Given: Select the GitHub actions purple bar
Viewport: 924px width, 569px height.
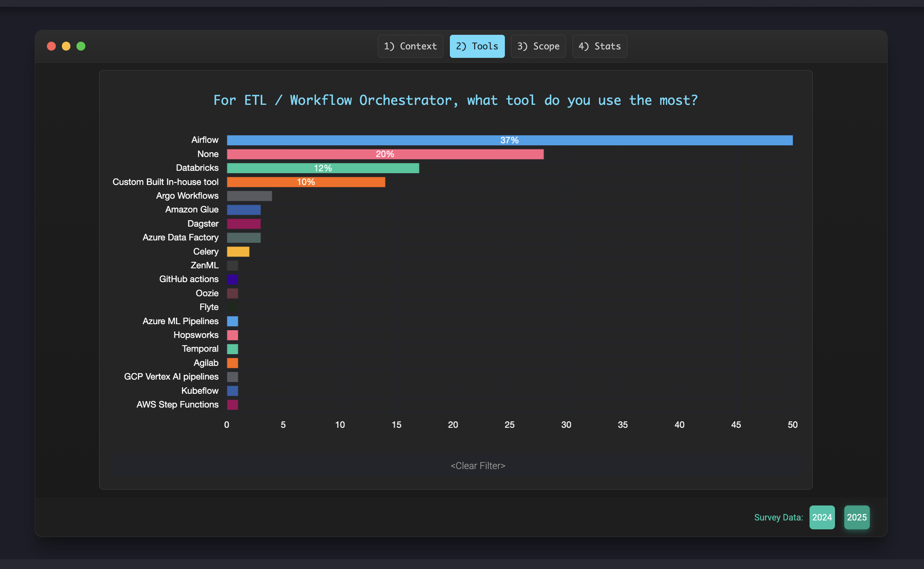Looking at the screenshot, I should click(232, 280).
